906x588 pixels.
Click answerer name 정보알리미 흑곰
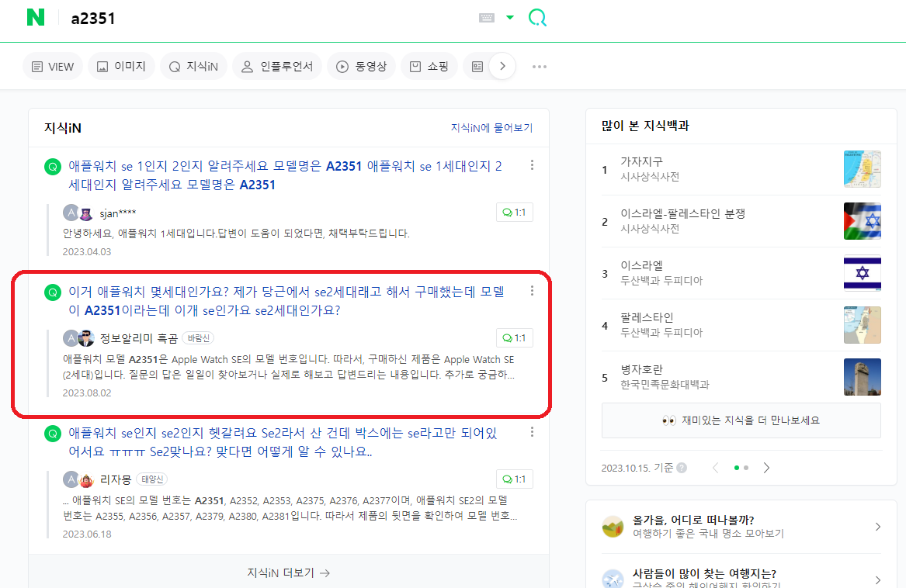(139, 338)
